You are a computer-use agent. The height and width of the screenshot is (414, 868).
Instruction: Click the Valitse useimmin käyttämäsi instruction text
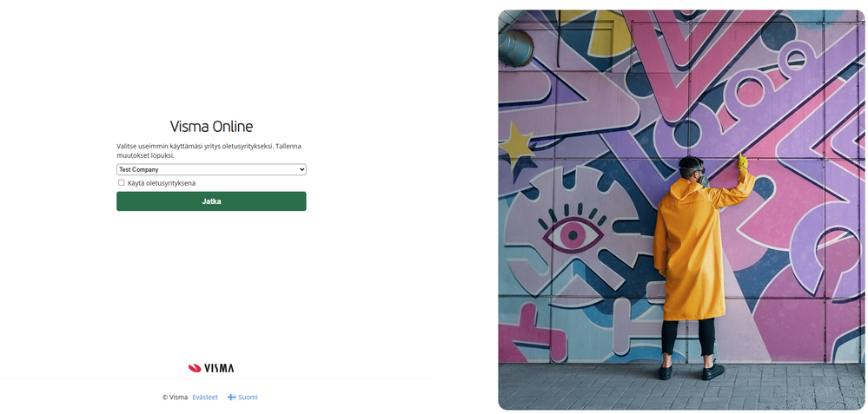point(209,150)
